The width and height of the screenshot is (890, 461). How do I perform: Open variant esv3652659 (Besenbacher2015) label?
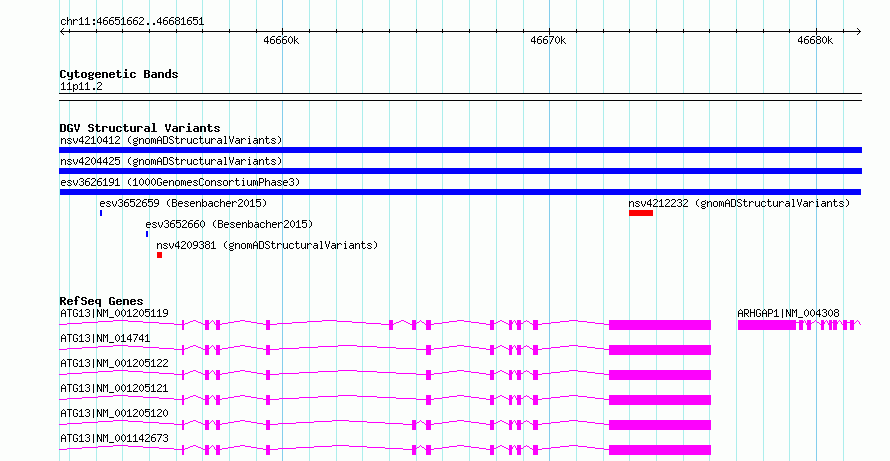tap(183, 203)
